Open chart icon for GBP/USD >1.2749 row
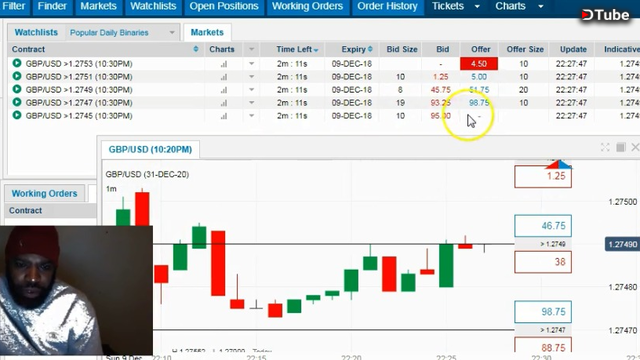This screenshot has width=640, height=360. coord(224,90)
